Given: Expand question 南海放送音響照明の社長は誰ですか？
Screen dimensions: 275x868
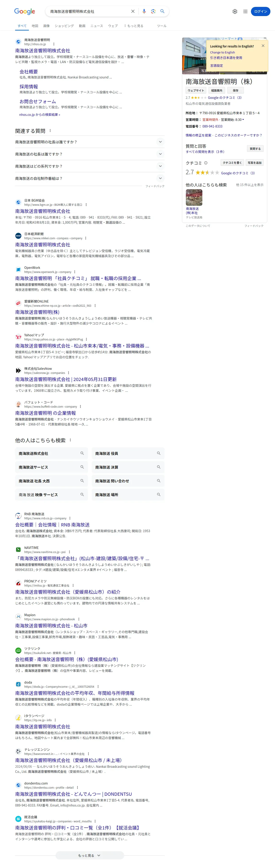Looking at the screenshot, I should [90, 142].
